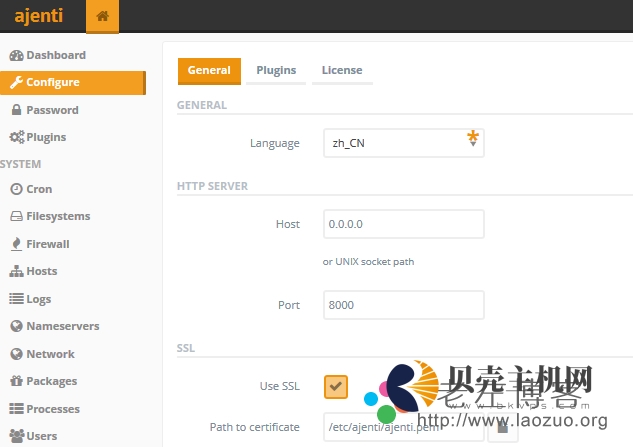Click the Language dropdown arrow
This screenshot has height=447, width=633.
pos(473,144)
